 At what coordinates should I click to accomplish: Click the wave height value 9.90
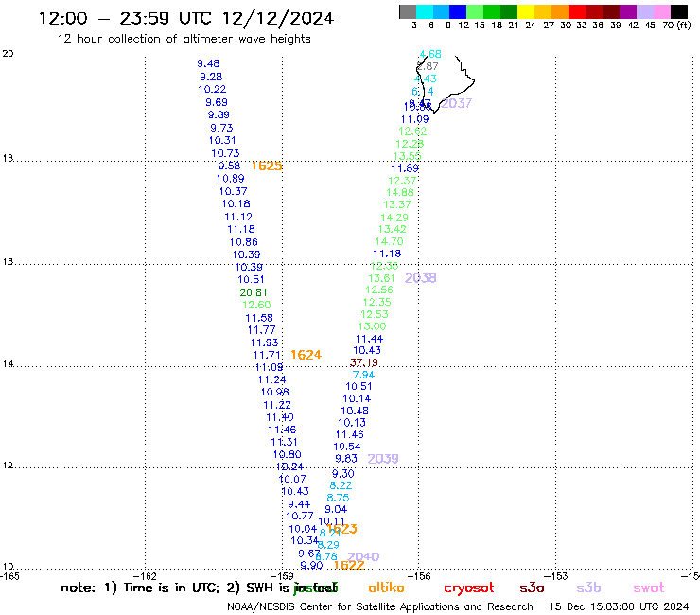point(311,566)
